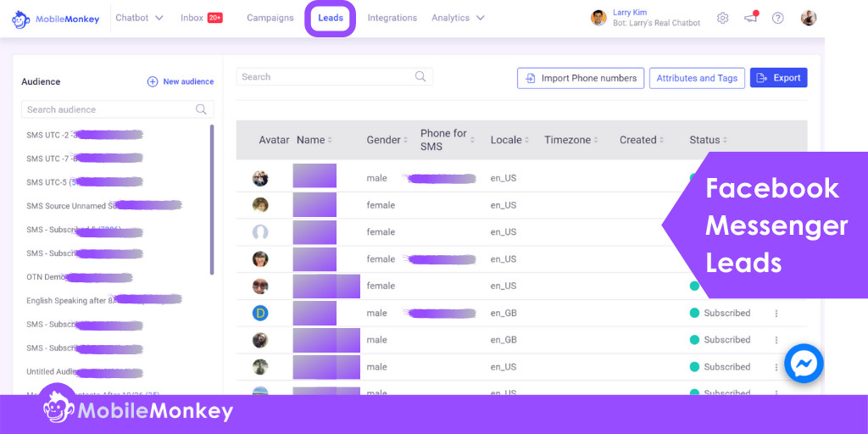Sort table by Timezone column
Viewport: 868px width, 434px height.
click(x=571, y=140)
